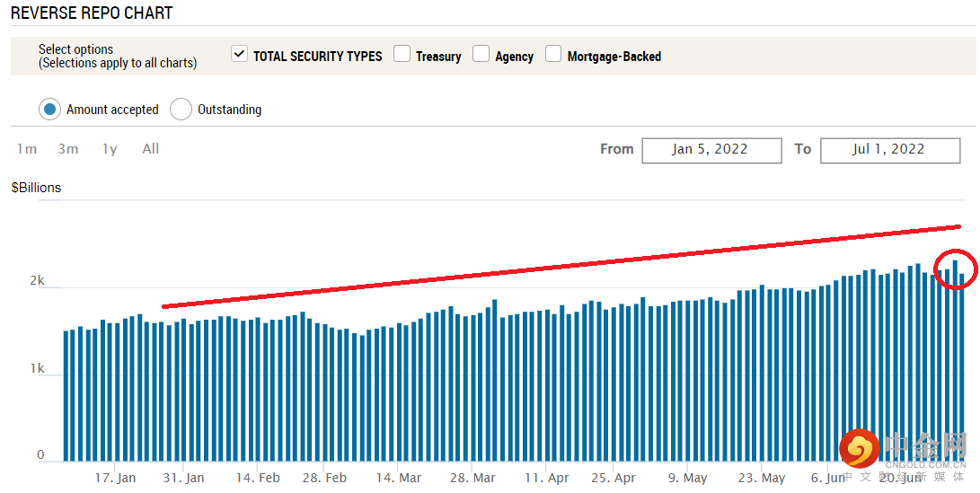
Task: Uncheck the Total Security Types checkbox
Action: pos(239,54)
